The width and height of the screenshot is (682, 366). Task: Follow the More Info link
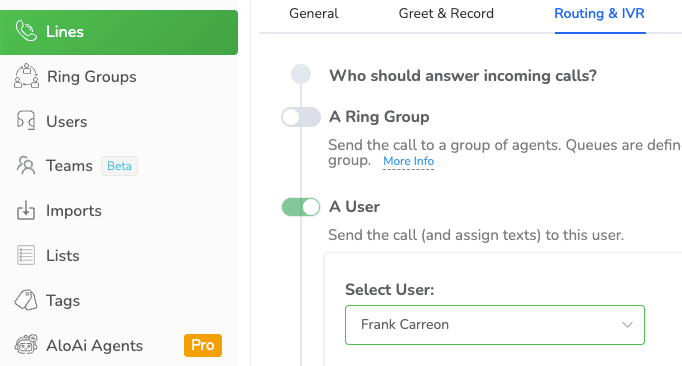408,161
